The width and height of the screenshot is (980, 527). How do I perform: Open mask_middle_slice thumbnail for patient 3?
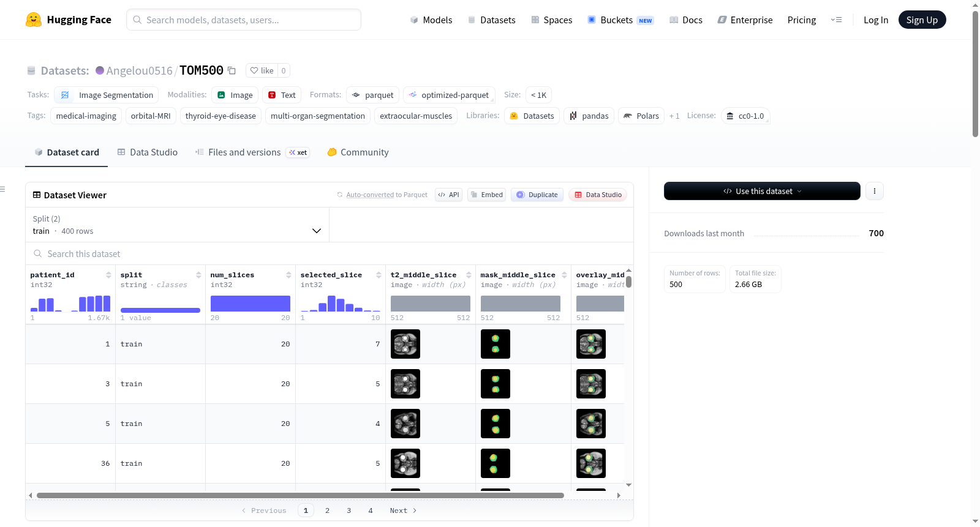pos(496,384)
